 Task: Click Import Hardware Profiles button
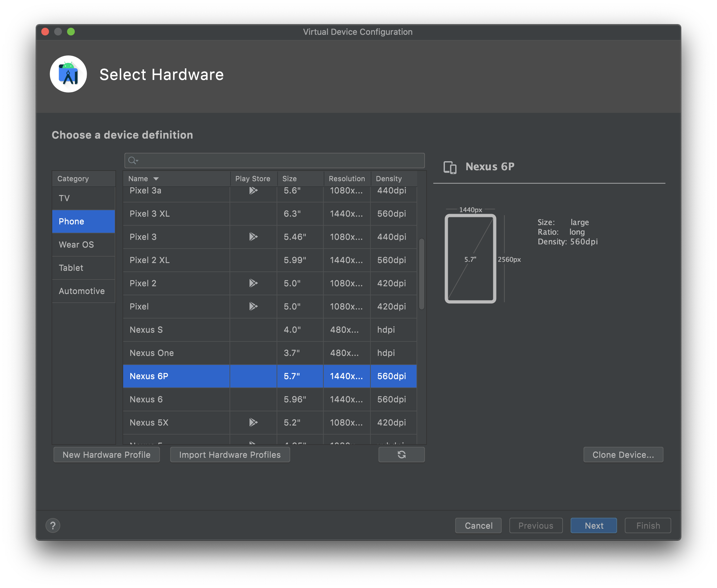pos(230,455)
